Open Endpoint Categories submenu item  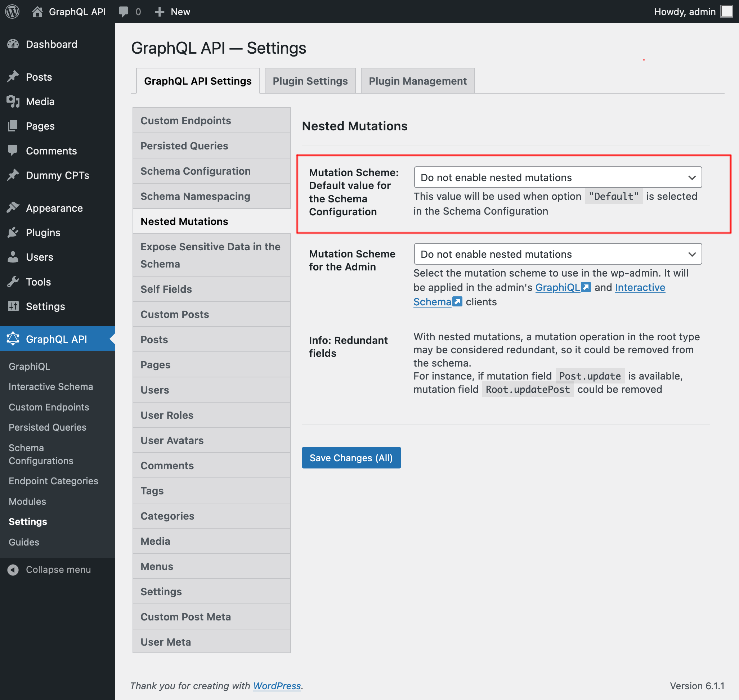point(53,481)
